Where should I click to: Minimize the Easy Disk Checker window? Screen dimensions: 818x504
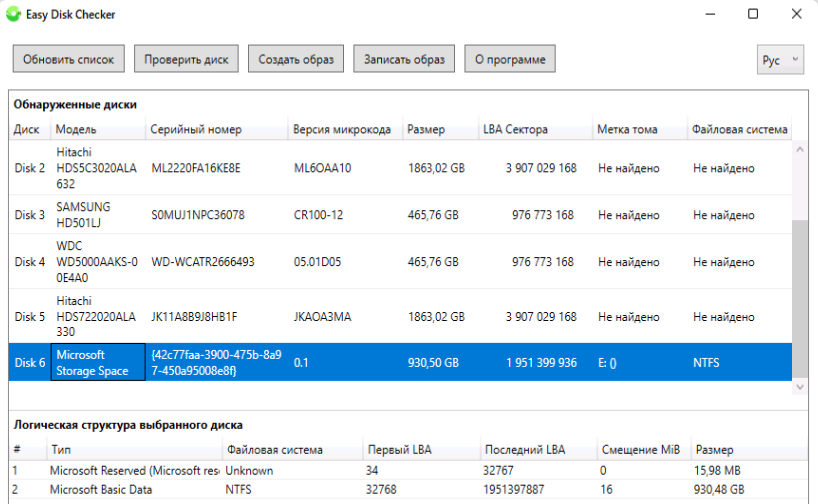point(710,14)
